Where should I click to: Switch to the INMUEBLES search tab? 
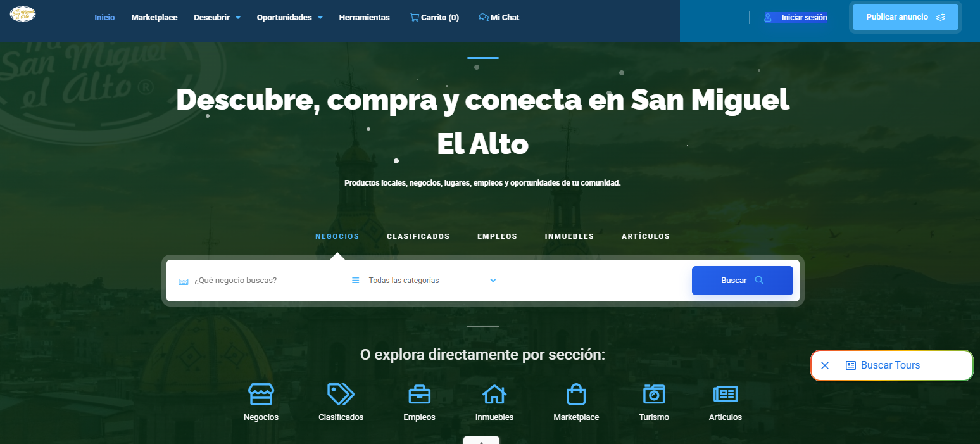[x=570, y=236]
